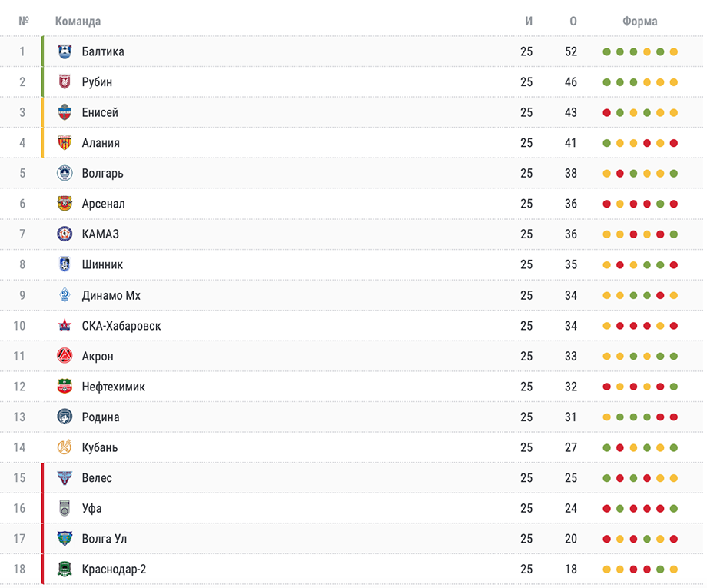Click the Алания team logo
Image resolution: width=707 pixels, height=588 pixels.
[65, 143]
